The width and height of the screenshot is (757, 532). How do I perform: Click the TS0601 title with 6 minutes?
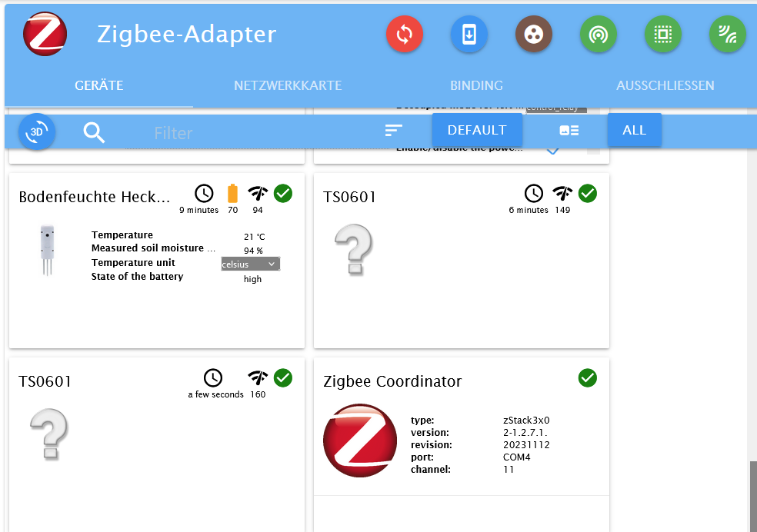pyautogui.click(x=349, y=197)
